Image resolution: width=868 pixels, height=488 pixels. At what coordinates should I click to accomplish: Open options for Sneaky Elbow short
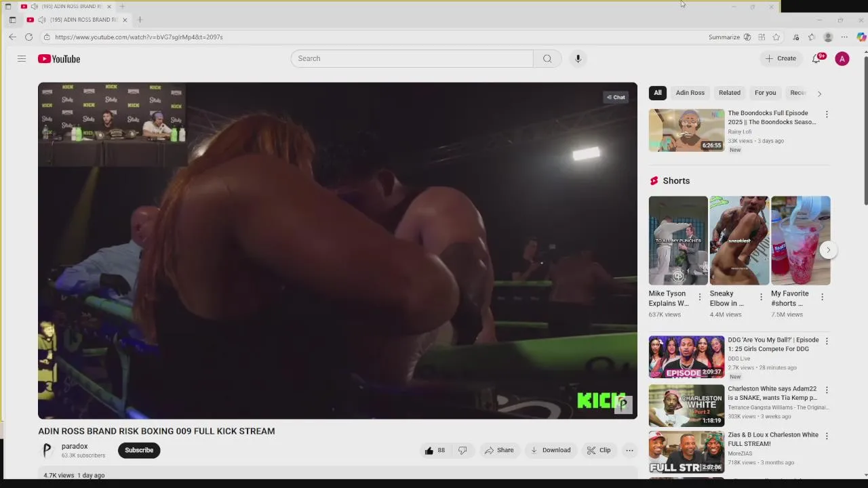tap(761, 297)
